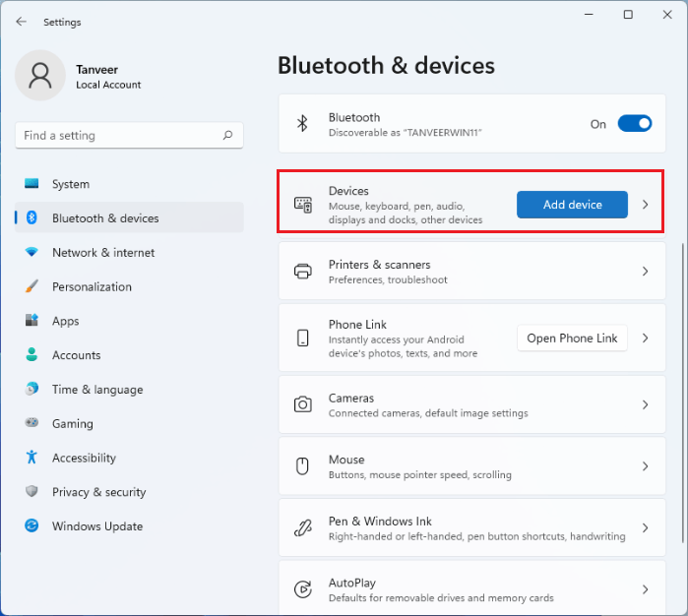688x616 pixels.
Task: Click the Devices keyboard icon
Action: click(x=303, y=205)
